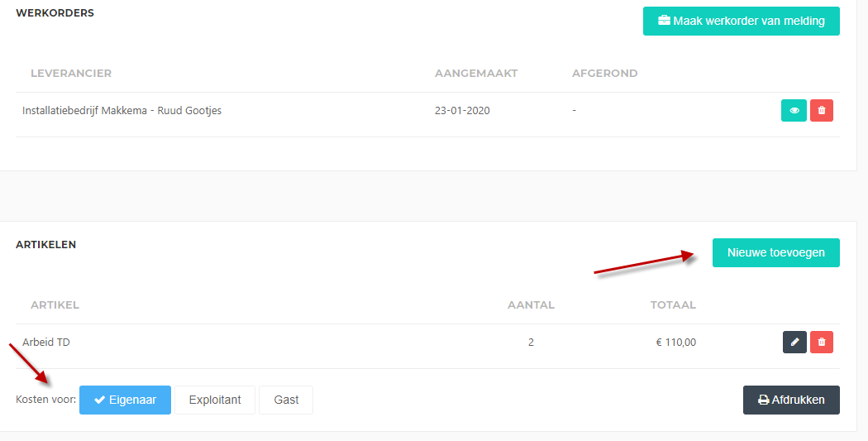Remove the Arbeid TD article using trash icon

(x=822, y=342)
